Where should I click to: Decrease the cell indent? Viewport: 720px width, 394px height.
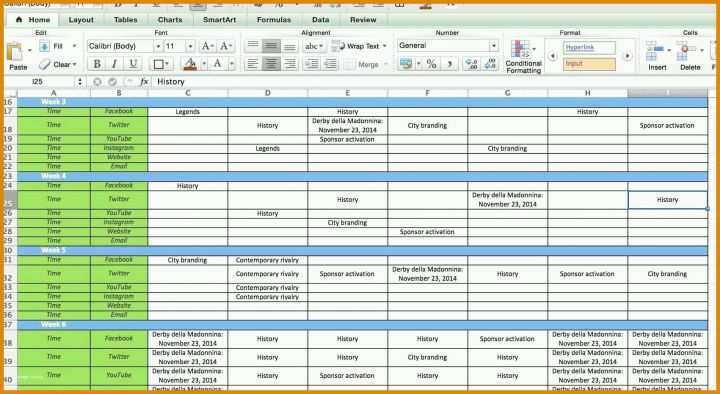pyautogui.click(x=312, y=64)
